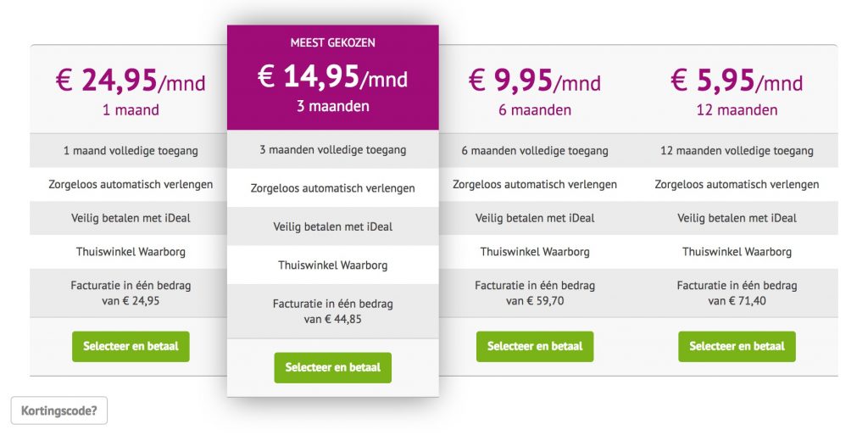Select the € 5,95/mnd price heading

click(737, 81)
